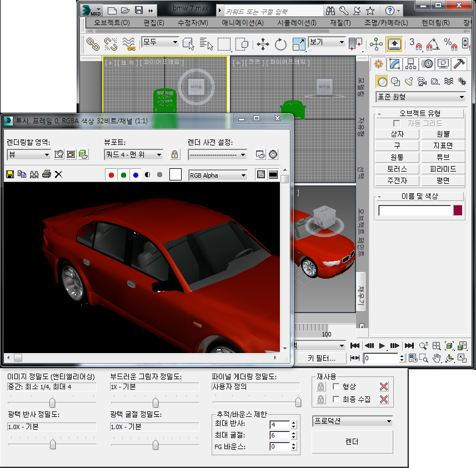Clone the rendered frame window icon

[34, 174]
